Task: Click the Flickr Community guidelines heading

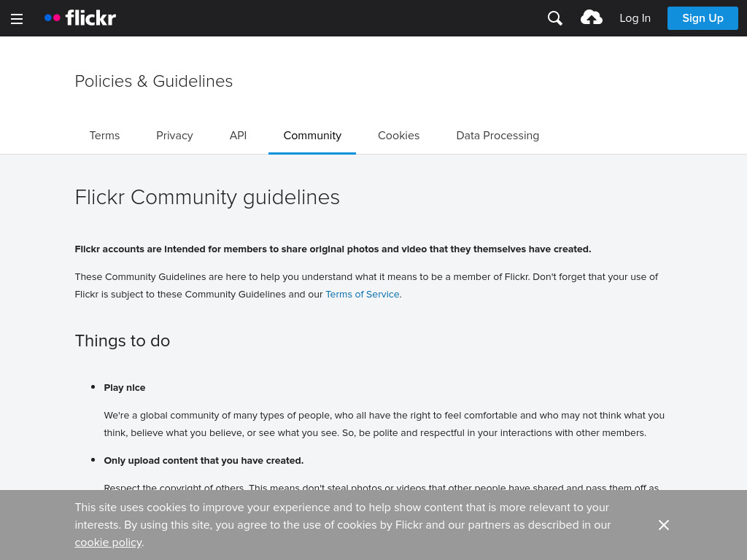Action: 207,198
